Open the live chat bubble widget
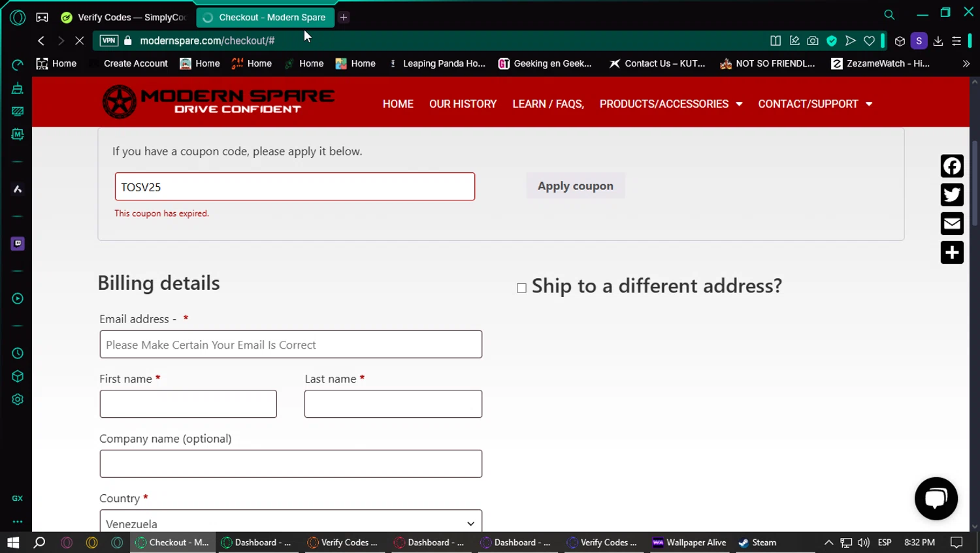Screen dimensions: 980x553 [x=936, y=499]
